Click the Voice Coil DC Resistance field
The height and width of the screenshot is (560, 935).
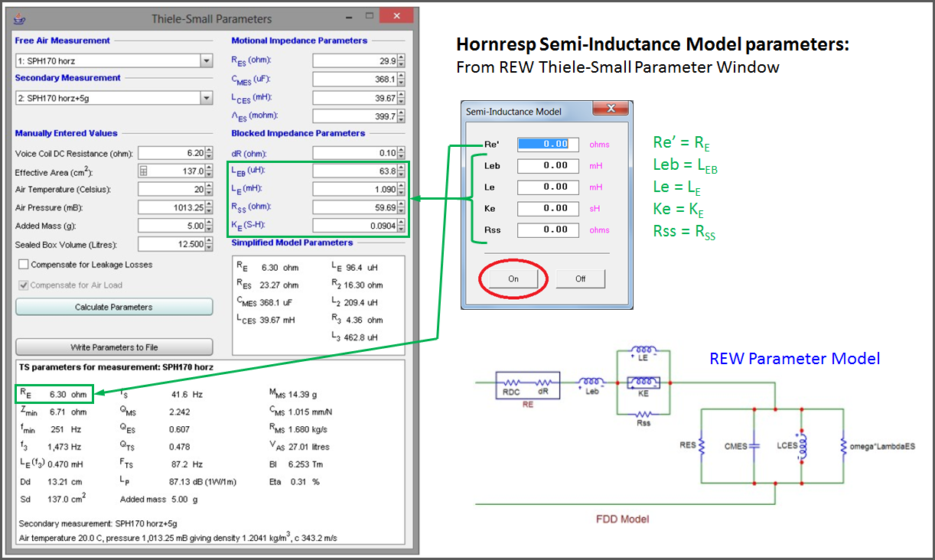coord(171,153)
